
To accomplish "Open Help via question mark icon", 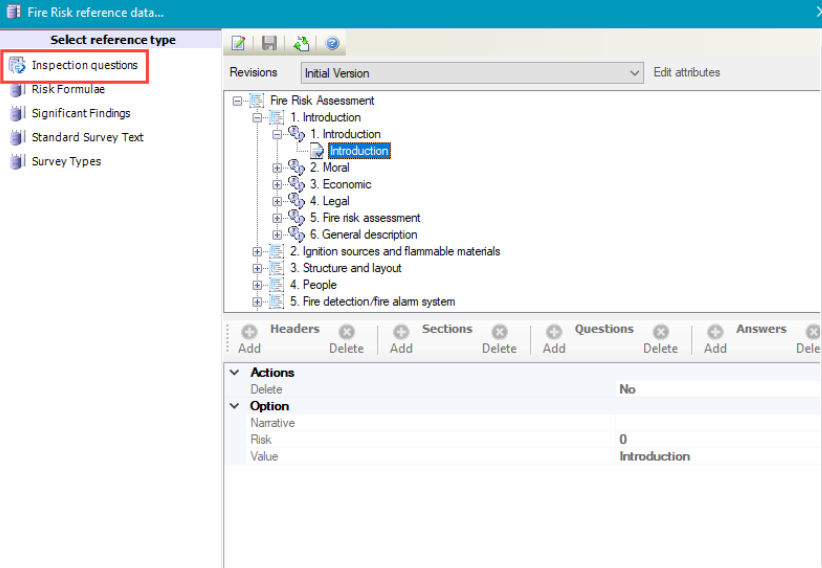I will click(x=332, y=43).
